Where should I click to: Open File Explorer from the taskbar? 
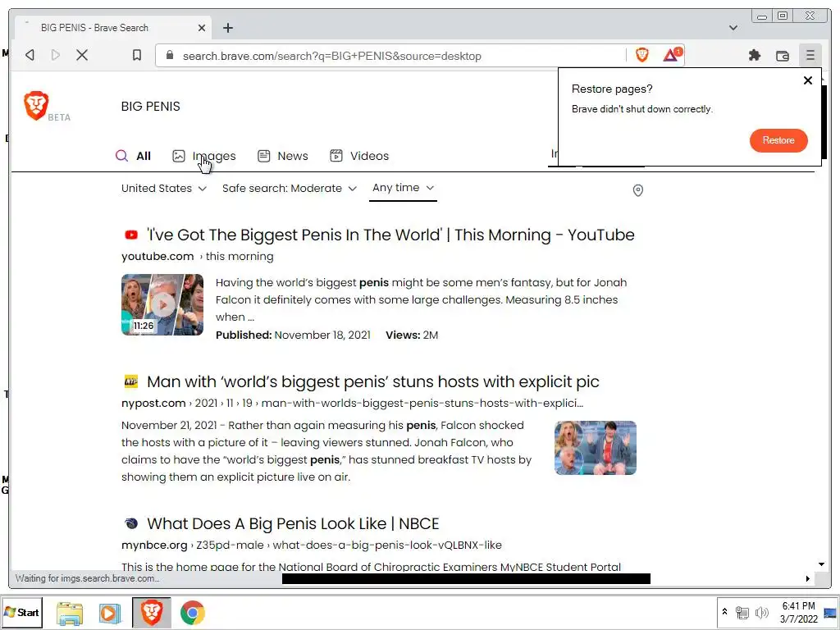point(70,613)
